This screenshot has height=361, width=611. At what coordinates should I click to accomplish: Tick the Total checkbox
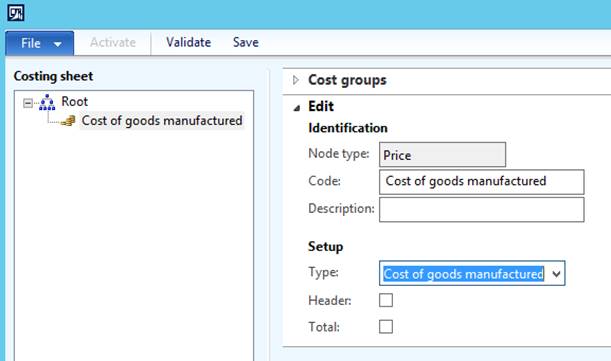coord(386,326)
